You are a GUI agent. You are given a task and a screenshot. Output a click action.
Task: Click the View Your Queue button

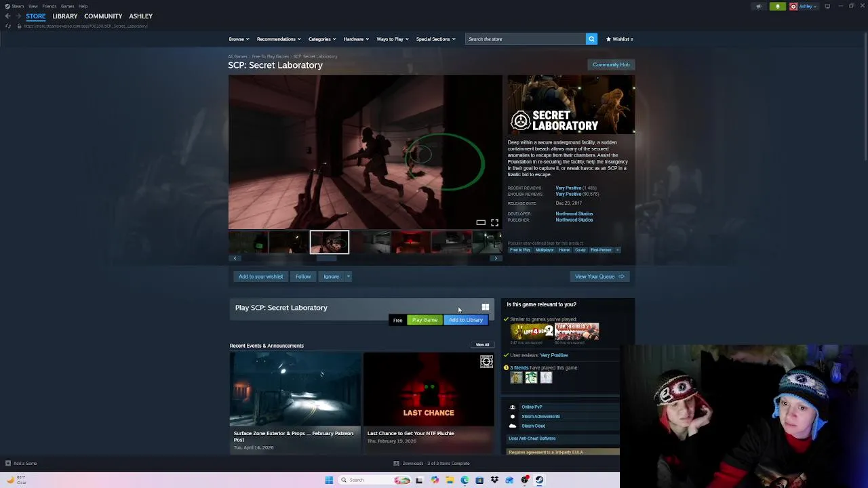pos(599,277)
